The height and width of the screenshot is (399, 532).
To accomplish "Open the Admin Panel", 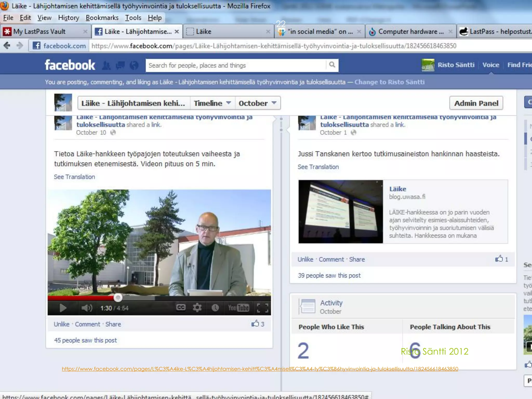I will click(x=476, y=103).
